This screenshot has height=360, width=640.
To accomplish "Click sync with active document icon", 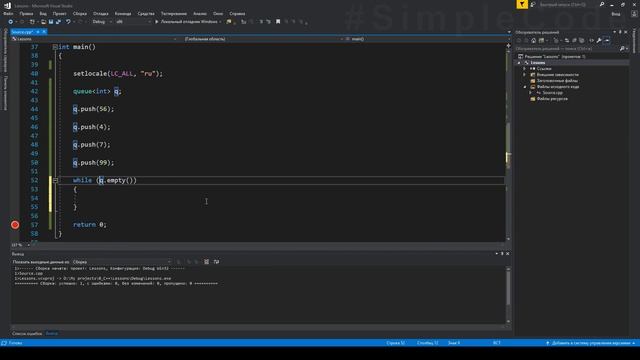I will [567, 40].
